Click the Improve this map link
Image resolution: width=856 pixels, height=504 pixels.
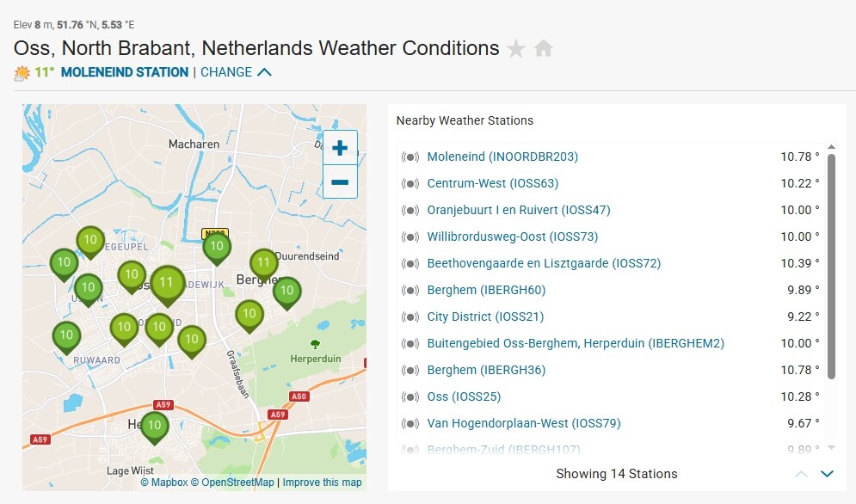click(x=322, y=482)
